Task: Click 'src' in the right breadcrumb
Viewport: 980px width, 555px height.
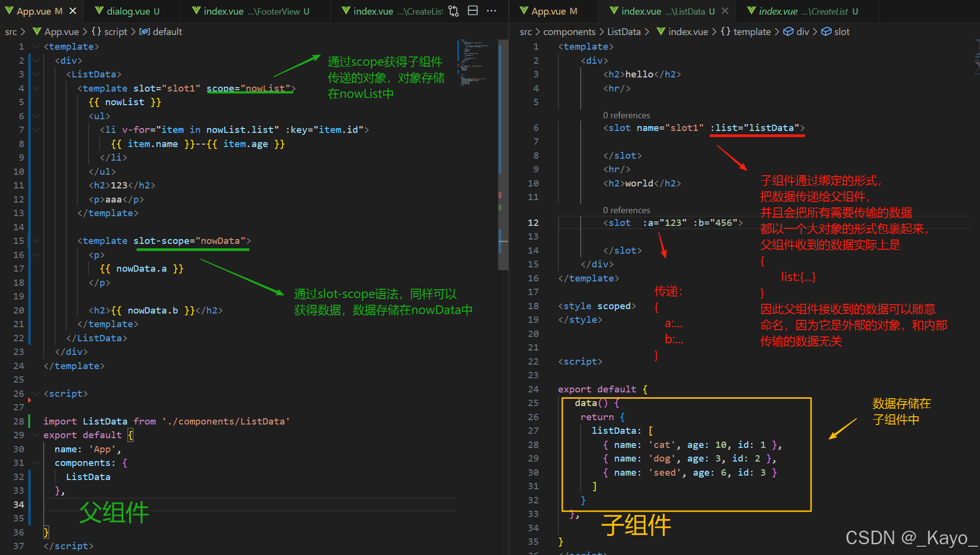Action: click(x=525, y=32)
